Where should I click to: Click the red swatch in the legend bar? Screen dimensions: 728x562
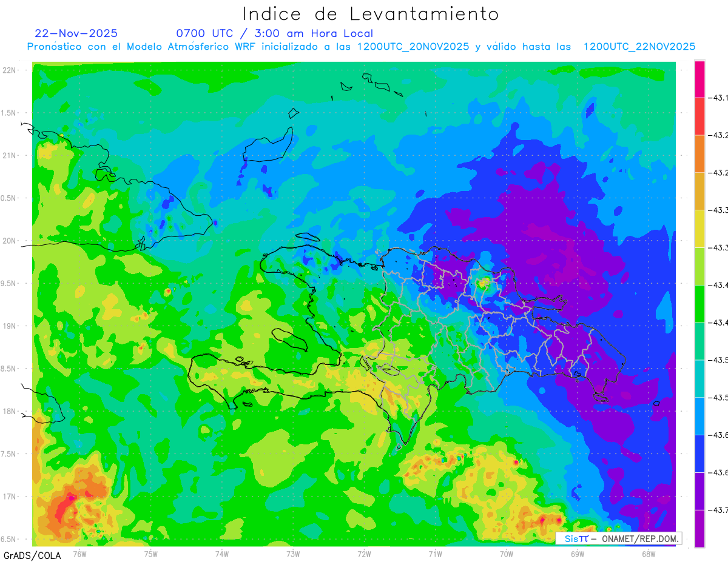pos(699,116)
